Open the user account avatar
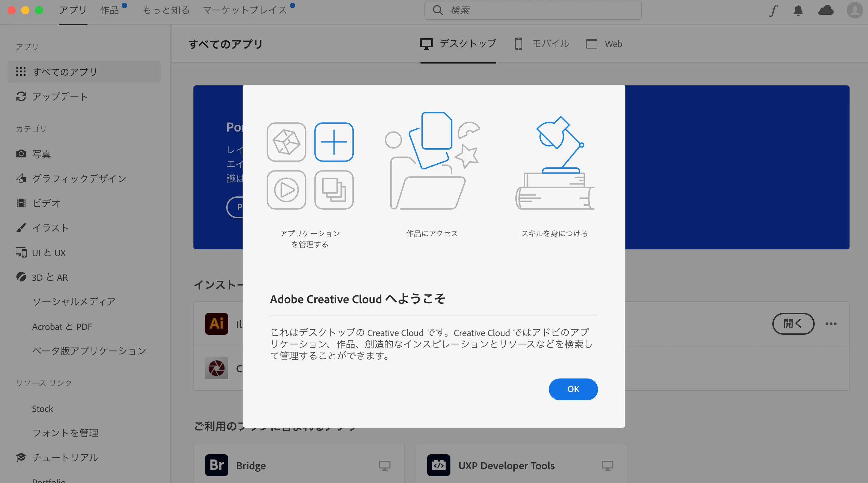Viewport: 868px width, 483px height. 854,11
